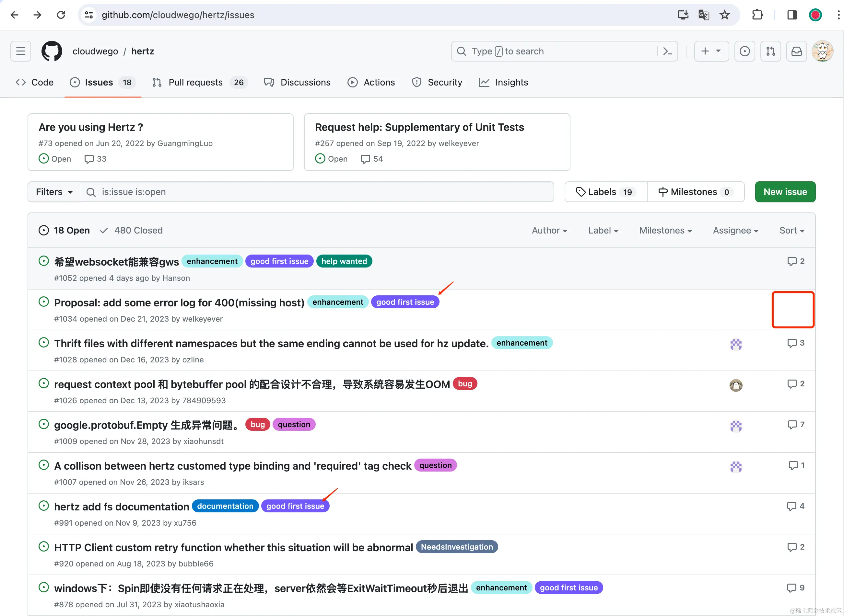844x616 pixels.
Task: Open the Author filter dropdown
Action: tap(549, 231)
